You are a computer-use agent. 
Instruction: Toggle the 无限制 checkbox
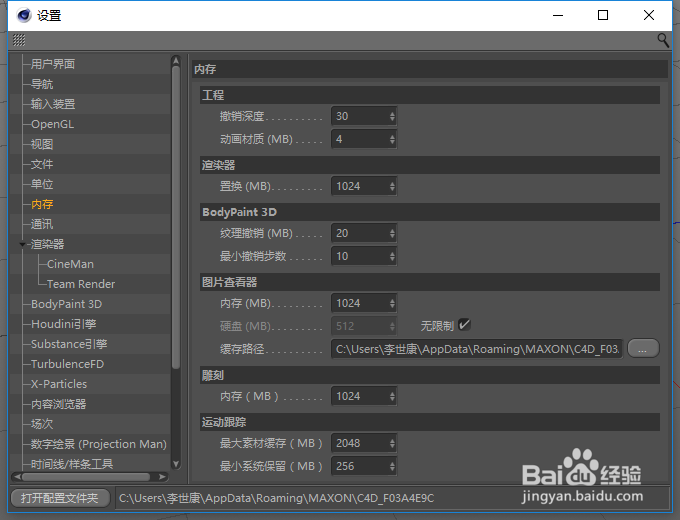click(464, 324)
